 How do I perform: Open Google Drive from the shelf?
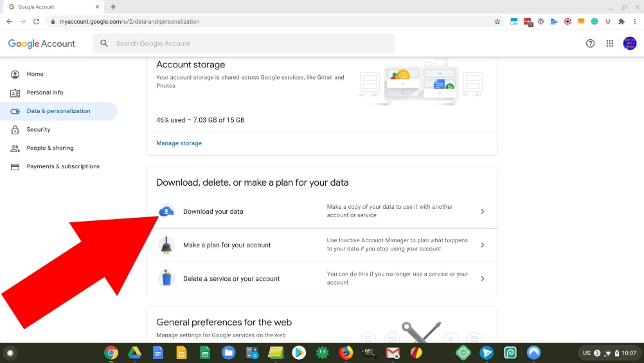pyautogui.click(x=134, y=352)
